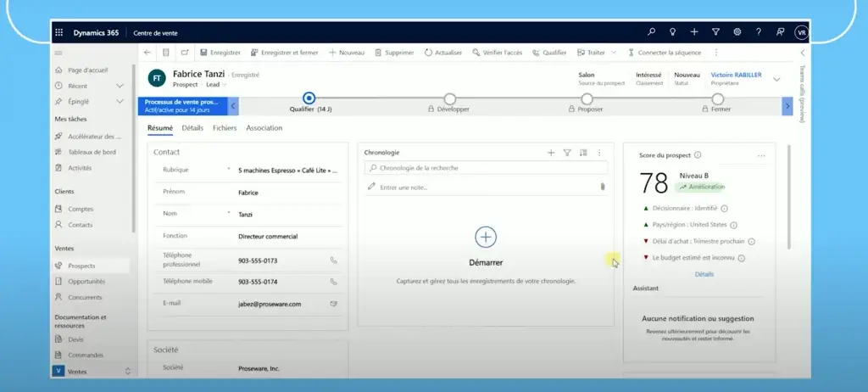Click Vérifier l'accès

[x=497, y=53]
